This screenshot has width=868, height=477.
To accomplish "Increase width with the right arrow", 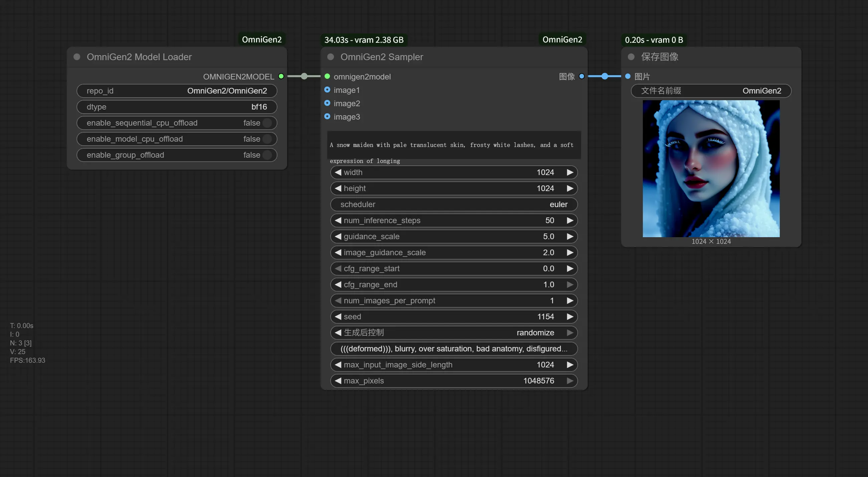I will (x=570, y=172).
